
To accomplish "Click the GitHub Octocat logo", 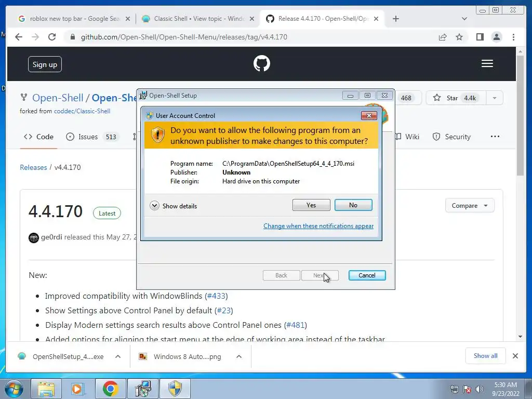I will point(262,64).
